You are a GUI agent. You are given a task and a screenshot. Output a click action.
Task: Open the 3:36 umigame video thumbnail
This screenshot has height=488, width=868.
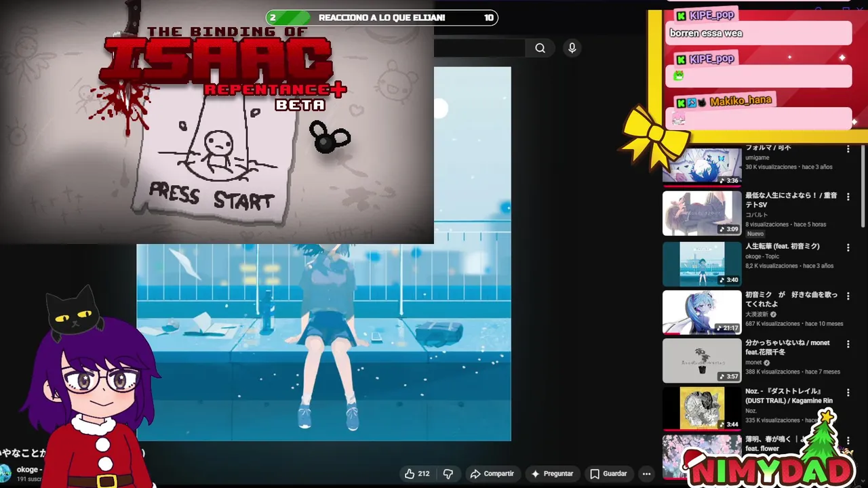click(x=702, y=167)
